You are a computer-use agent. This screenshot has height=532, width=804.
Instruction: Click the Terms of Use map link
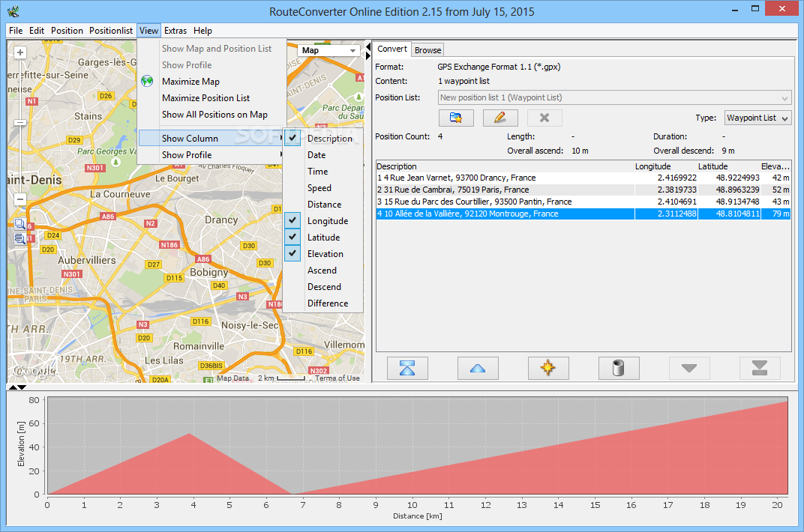(337, 378)
